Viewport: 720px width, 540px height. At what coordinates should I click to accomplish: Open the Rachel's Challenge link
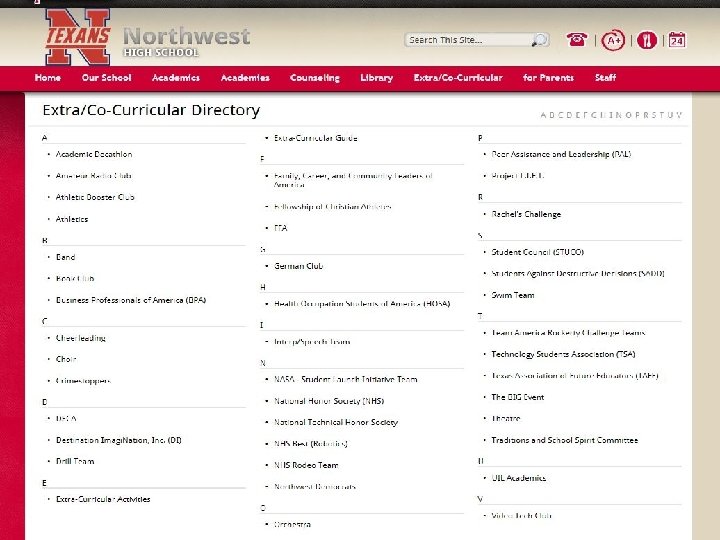(x=526, y=214)
